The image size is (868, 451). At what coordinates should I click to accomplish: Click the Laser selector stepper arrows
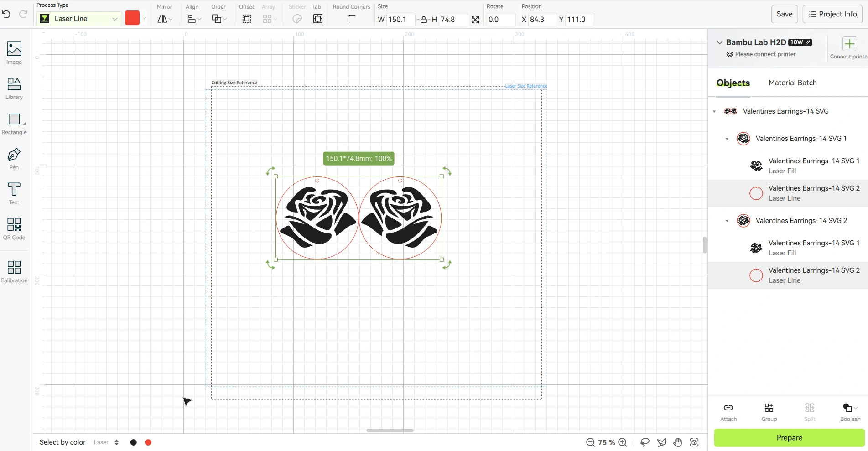click(117, 442)
